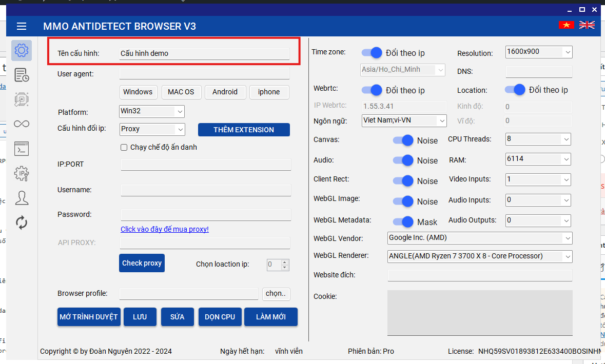Click the Phiên bản: Pro text
This screenshot has height=364, width=605.
(371, 351)
